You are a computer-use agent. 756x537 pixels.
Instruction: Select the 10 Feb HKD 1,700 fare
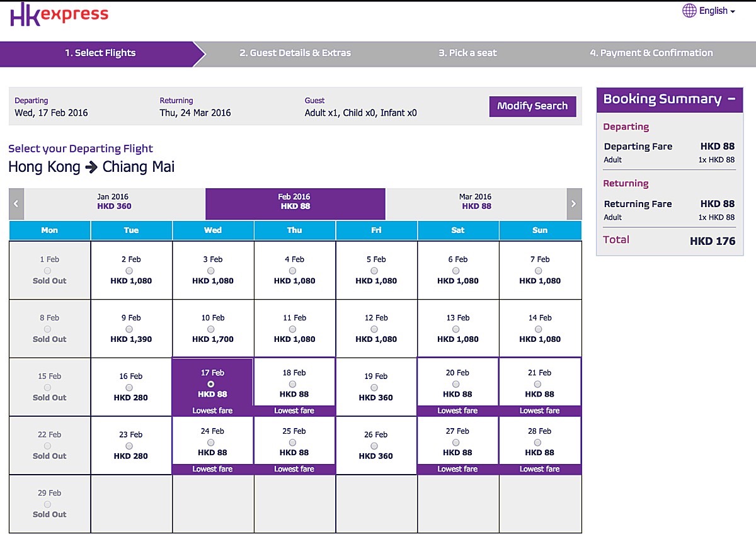click(213, 329)
